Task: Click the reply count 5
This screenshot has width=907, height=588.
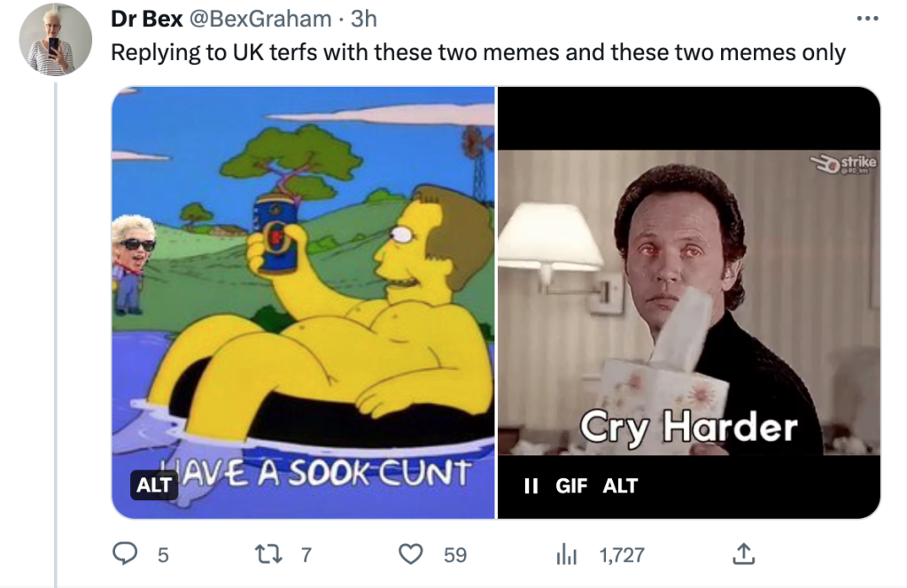Action: tap(163, 555)
